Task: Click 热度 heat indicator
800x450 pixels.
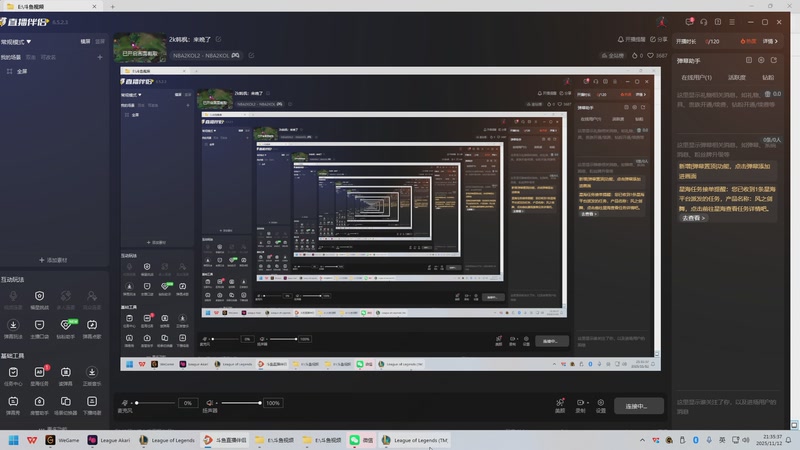Action: click(748, 41)
